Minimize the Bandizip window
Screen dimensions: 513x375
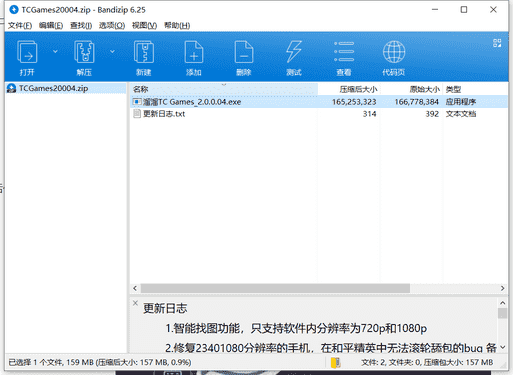435,10
